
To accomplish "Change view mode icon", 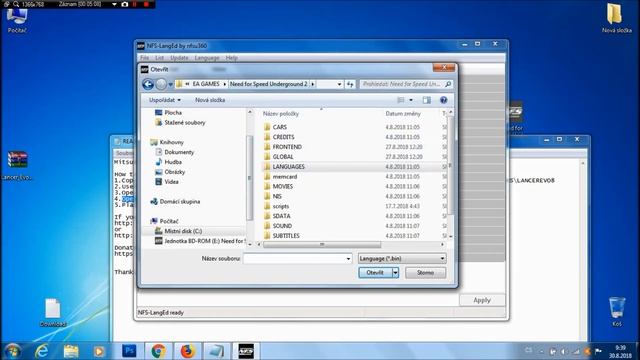I will coord(401,100).
